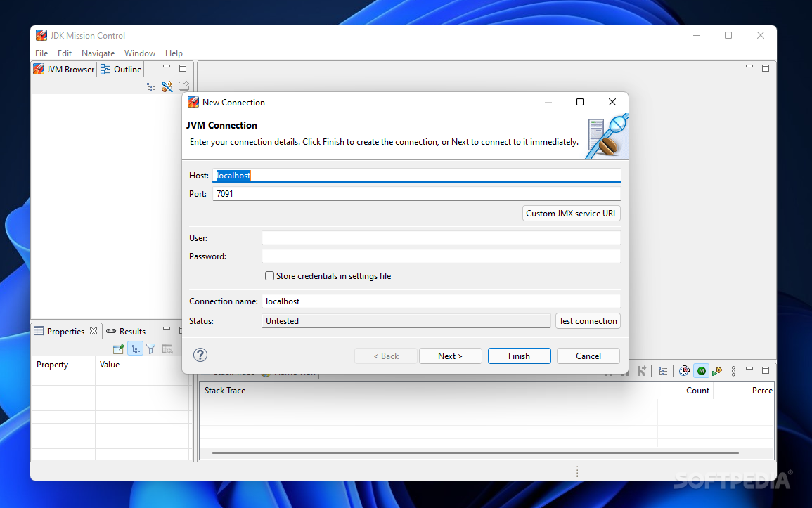Click the Count column header
Screen dimensions: 812x508
(685, 391)
